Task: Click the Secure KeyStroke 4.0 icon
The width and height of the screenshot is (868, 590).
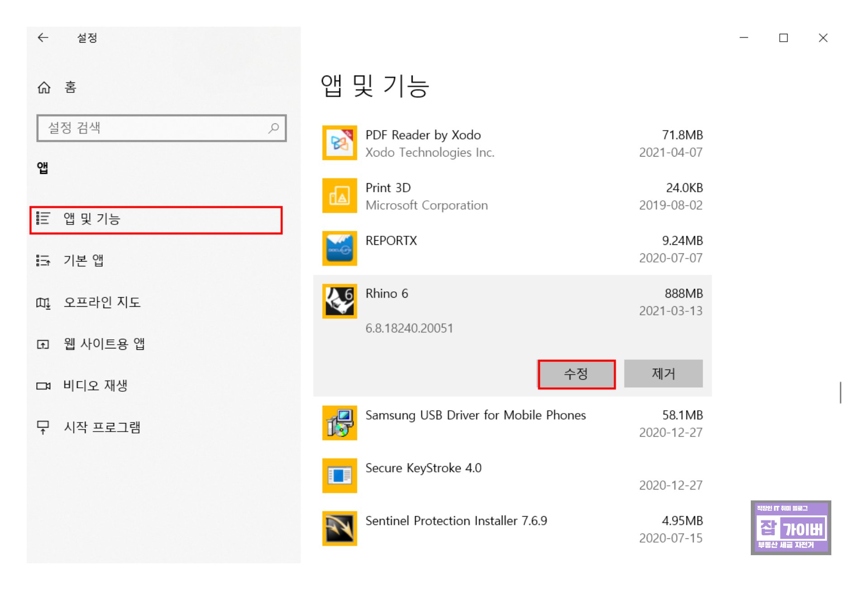Action: 339,476
